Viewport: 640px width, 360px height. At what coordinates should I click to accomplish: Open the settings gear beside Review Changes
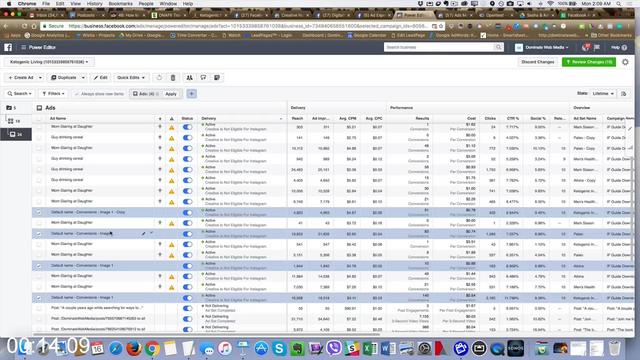click(x=625, y=62)
